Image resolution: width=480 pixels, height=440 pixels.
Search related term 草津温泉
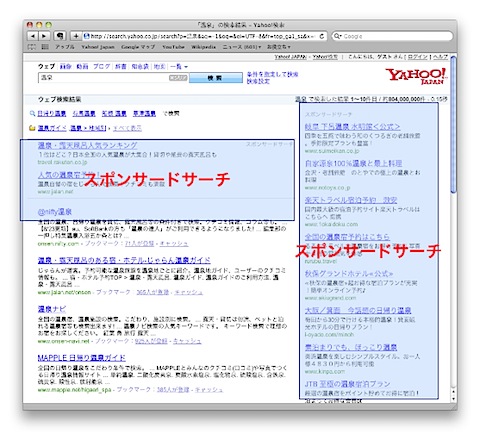click(x=144, y=114)
